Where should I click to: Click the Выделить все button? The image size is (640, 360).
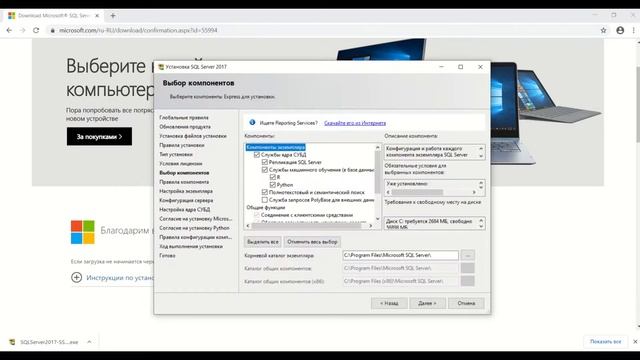coord(262,242)
